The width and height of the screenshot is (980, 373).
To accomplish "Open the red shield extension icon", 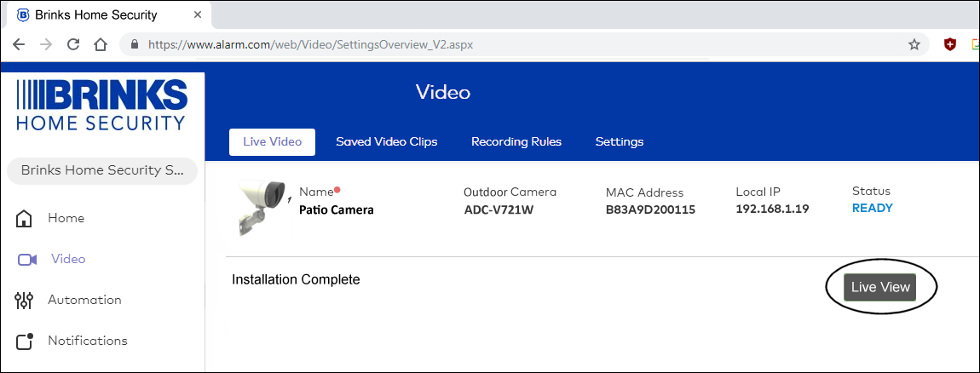I will coord(950,44).
